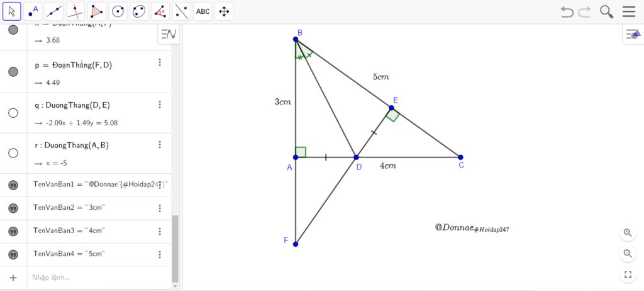Select TenVanBan3 = "4cm" row text
The width and height of the screenshot is (644, 291).
pyautogui.click(x=69, y=231)
